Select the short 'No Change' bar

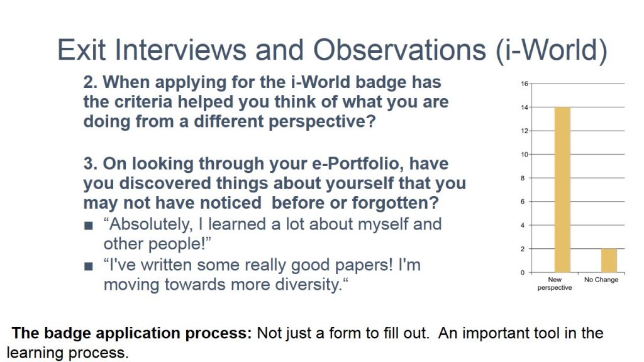pos(609,260)
